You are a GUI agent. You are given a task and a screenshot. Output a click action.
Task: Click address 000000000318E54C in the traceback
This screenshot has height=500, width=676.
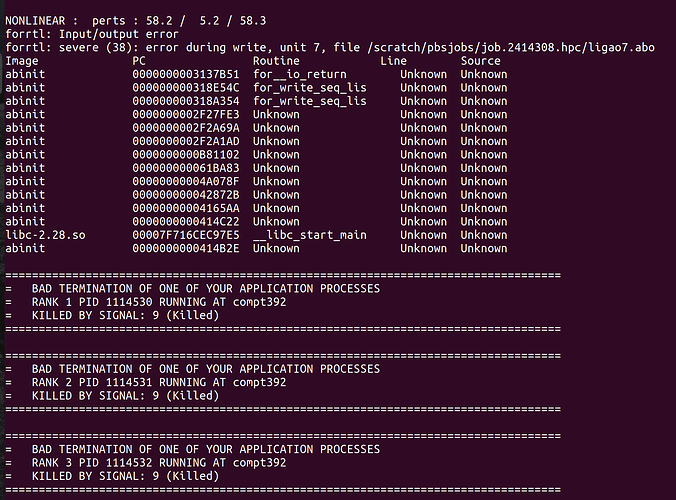coord(186,88)
